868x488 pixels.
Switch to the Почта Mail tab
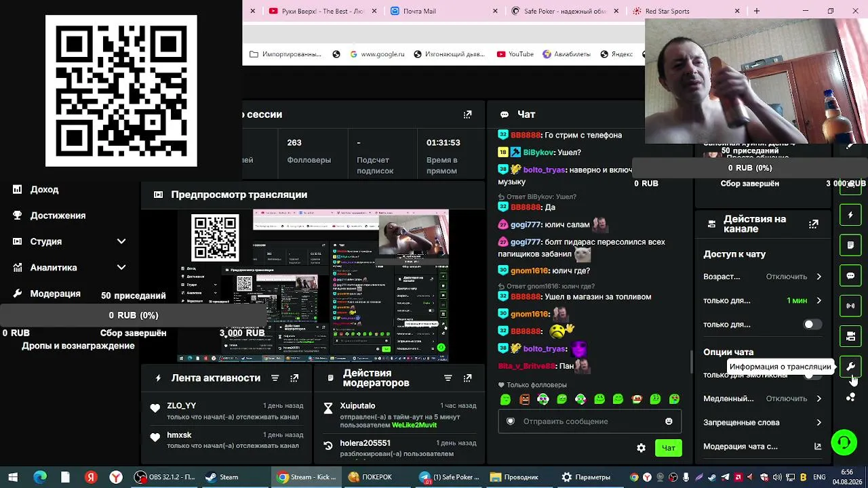coord(443,11)
